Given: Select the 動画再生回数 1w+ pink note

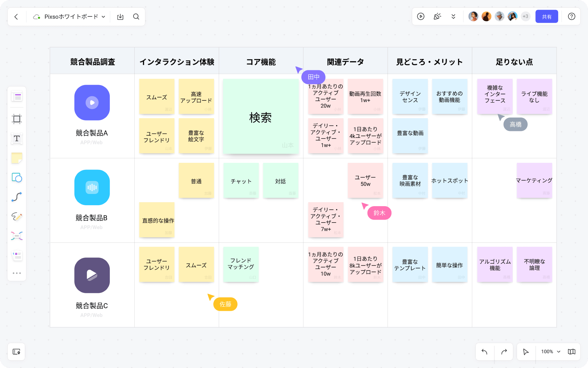Looking at the screenshot, I should coord(365,96).
